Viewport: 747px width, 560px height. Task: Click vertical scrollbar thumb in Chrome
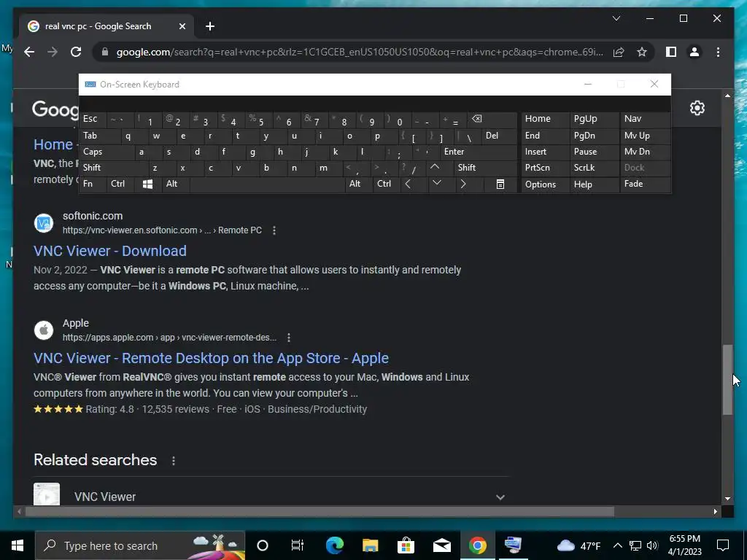click(x=727, y=379)
